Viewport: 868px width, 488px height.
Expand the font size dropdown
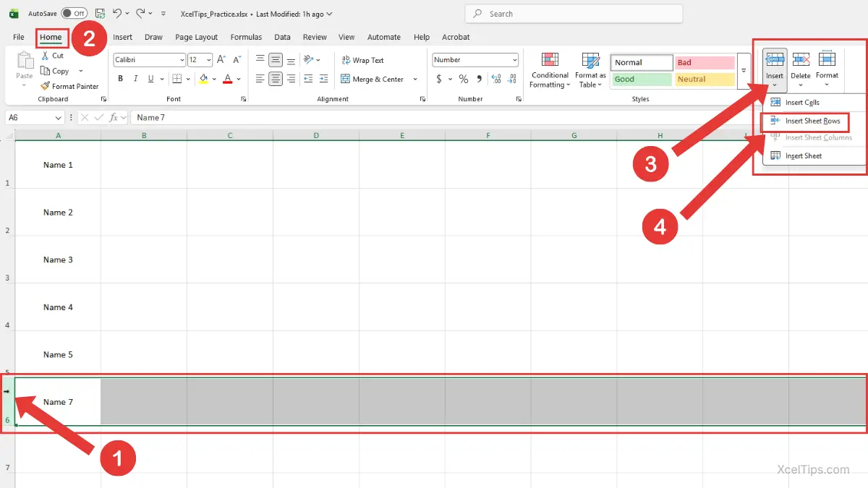pyautogui.click(x=209, y=60)
